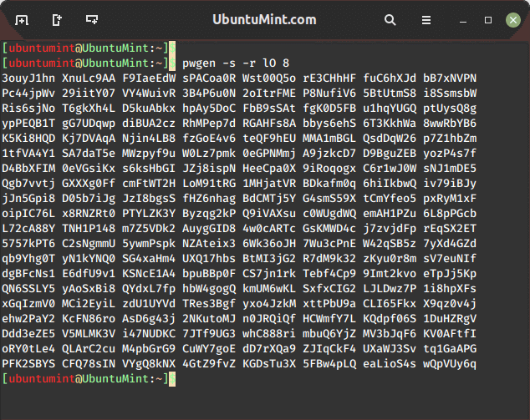
Task: Select password HeeCpa0X
Action: 269,169
